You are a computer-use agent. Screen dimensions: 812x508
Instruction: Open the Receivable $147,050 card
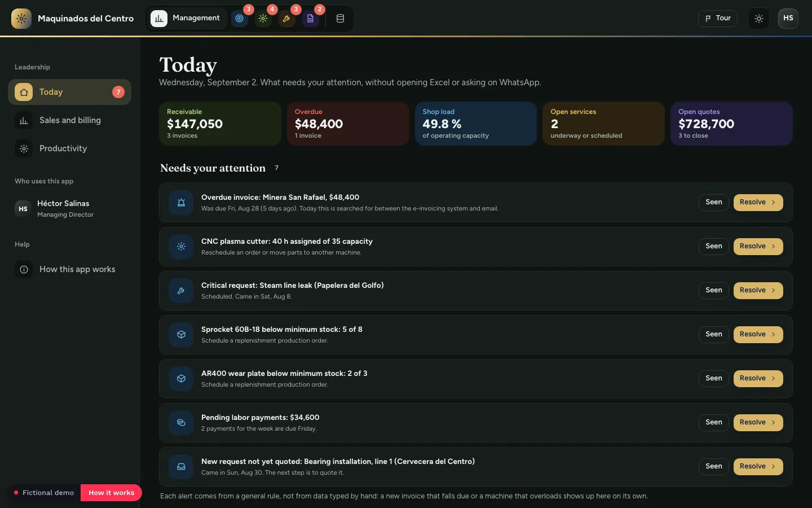click(x=220, y=124)
